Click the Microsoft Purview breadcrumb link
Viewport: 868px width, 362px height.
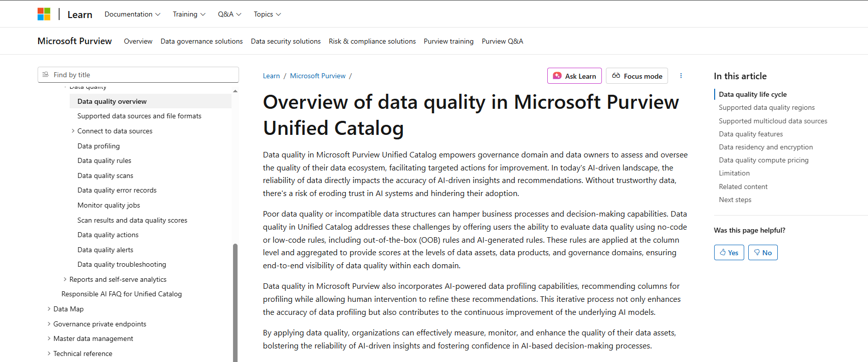(x=318, y=76)
